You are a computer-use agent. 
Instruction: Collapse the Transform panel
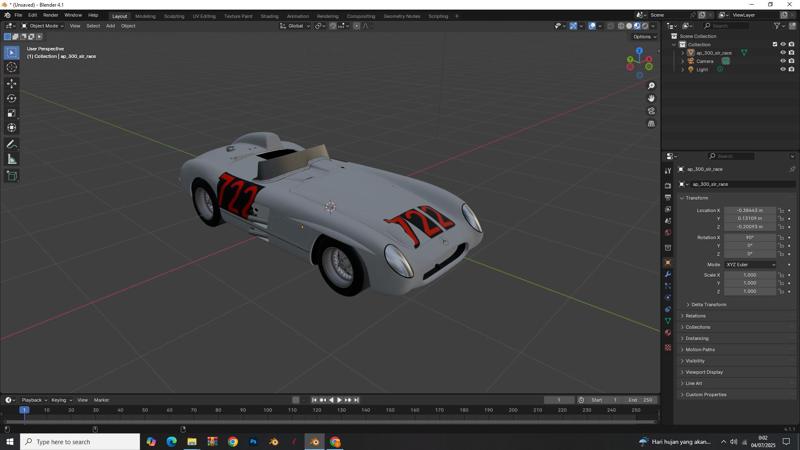694,198
